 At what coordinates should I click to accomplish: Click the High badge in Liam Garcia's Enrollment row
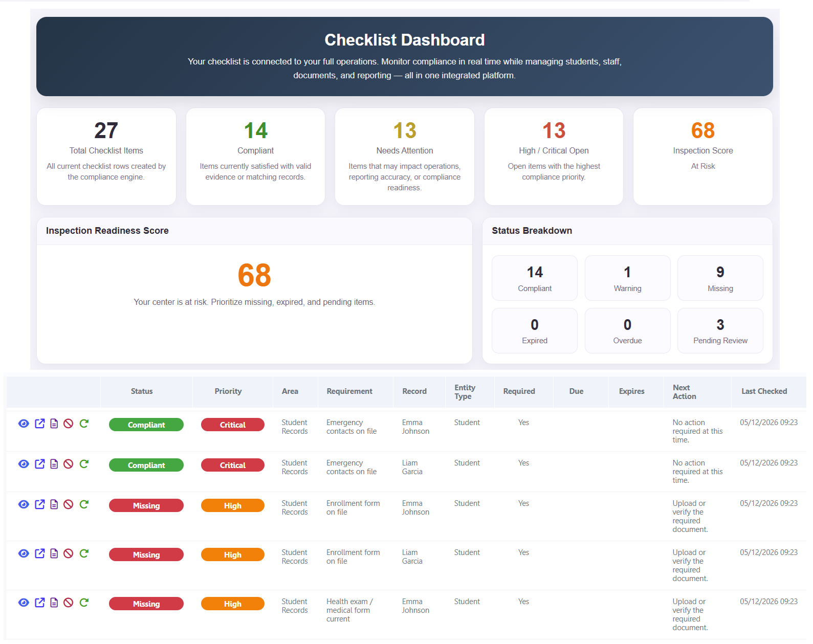click(x=233, y=554)
